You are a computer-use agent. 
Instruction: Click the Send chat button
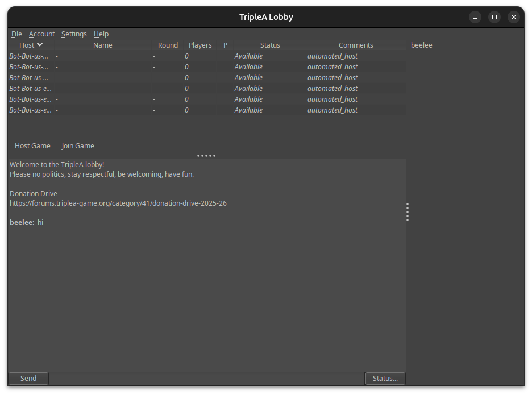28,379
